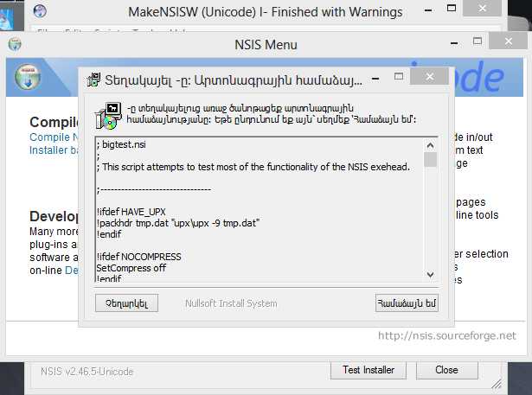The height and width of the screenshot is (395, 532).
Task: Maximize the NSIS Menu window
Action: 477,41
